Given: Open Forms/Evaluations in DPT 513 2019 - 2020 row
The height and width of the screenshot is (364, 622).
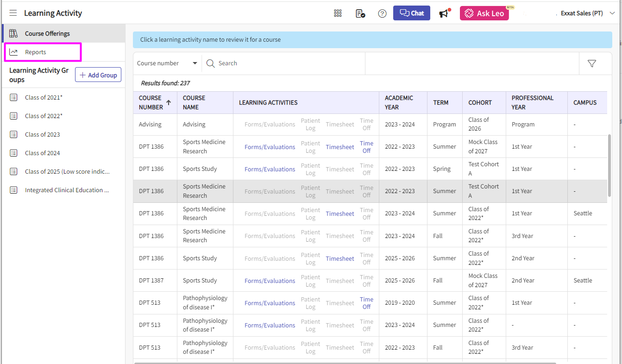Looking at the screenshot, I should [270, 303].
